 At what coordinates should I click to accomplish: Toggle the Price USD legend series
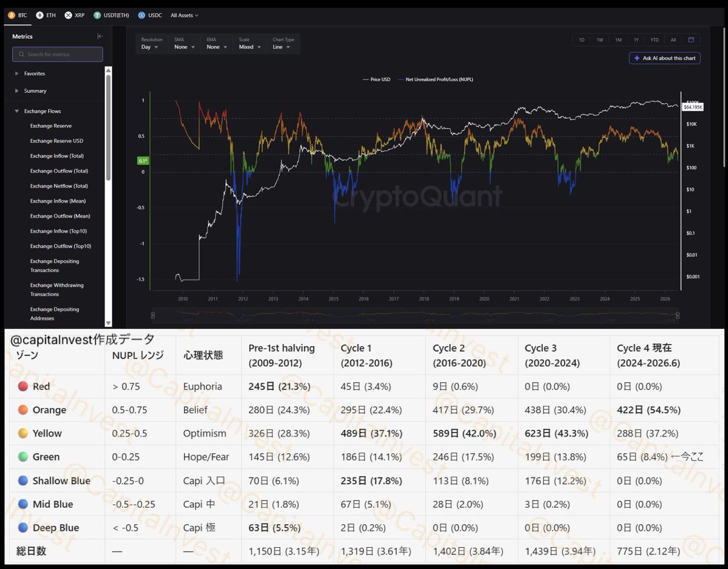(x=376, y=79)
